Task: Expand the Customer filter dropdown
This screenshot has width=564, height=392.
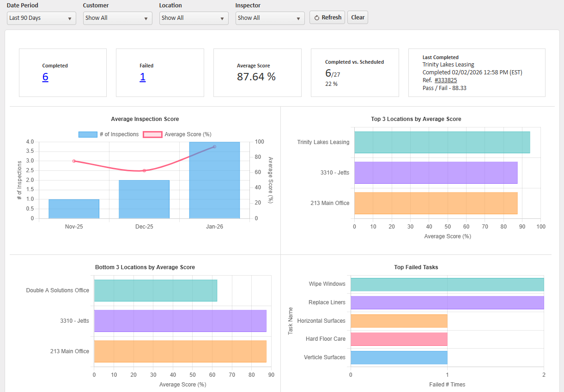Action: pos(118,18)
